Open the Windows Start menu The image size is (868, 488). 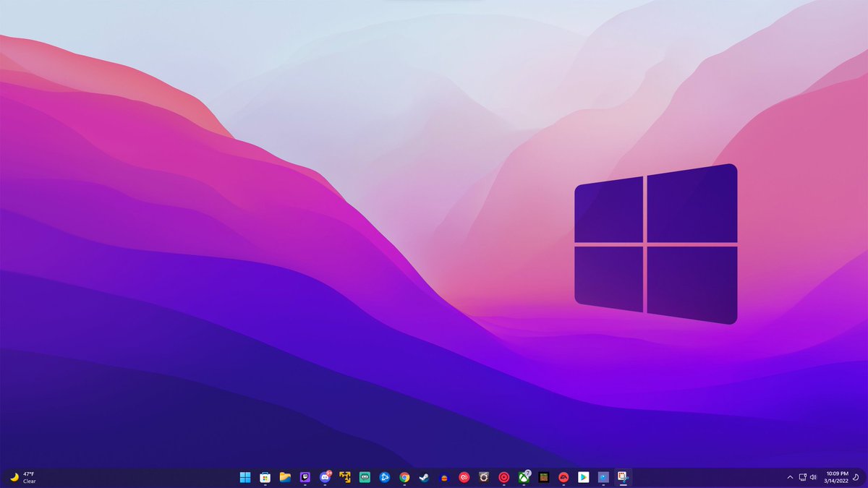(245, 477)
